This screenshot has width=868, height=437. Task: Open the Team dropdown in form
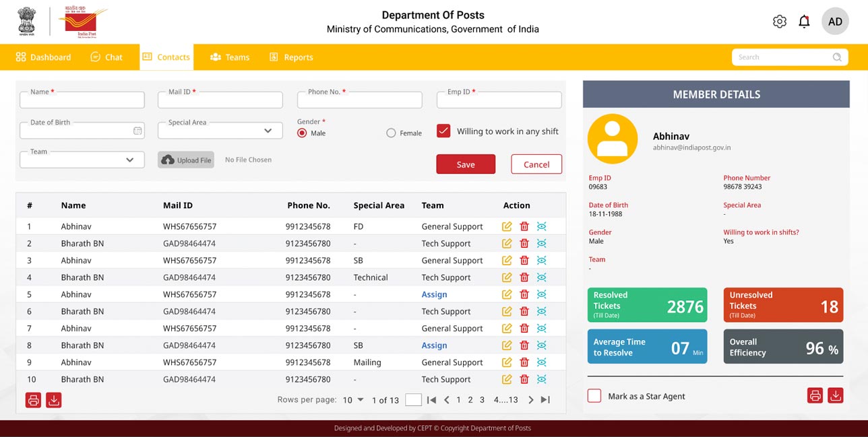[x=129, y=160]
